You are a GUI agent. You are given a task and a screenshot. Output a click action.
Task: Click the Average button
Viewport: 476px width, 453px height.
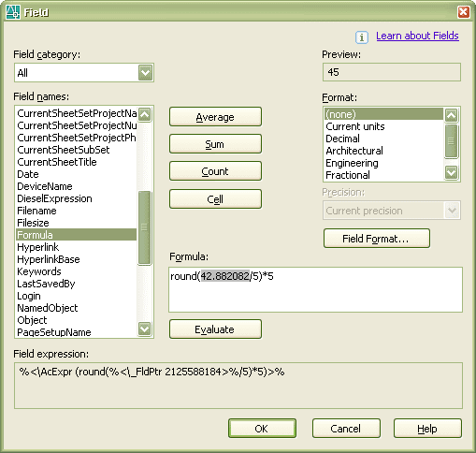215,117
